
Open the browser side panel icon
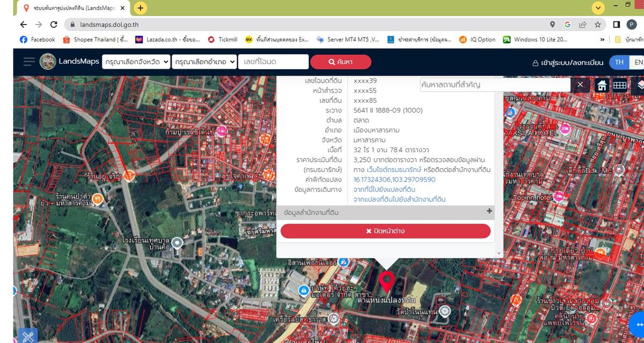tap(617, 25)
